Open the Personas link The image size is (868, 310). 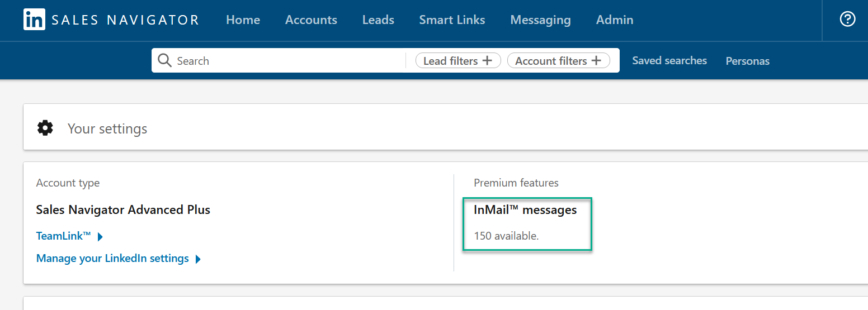pos(747,61)
